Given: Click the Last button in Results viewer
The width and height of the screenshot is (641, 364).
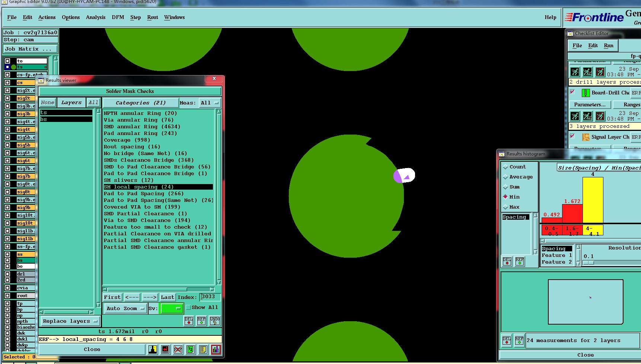Looking at the screenshot, I should pyautogui.click(x=167, y=297).
